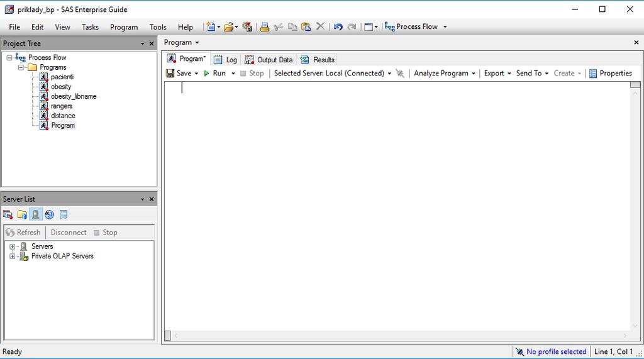Select obesity_libname program in tree
The width and height of the screenshot is (644, 359).
[74, 96]
